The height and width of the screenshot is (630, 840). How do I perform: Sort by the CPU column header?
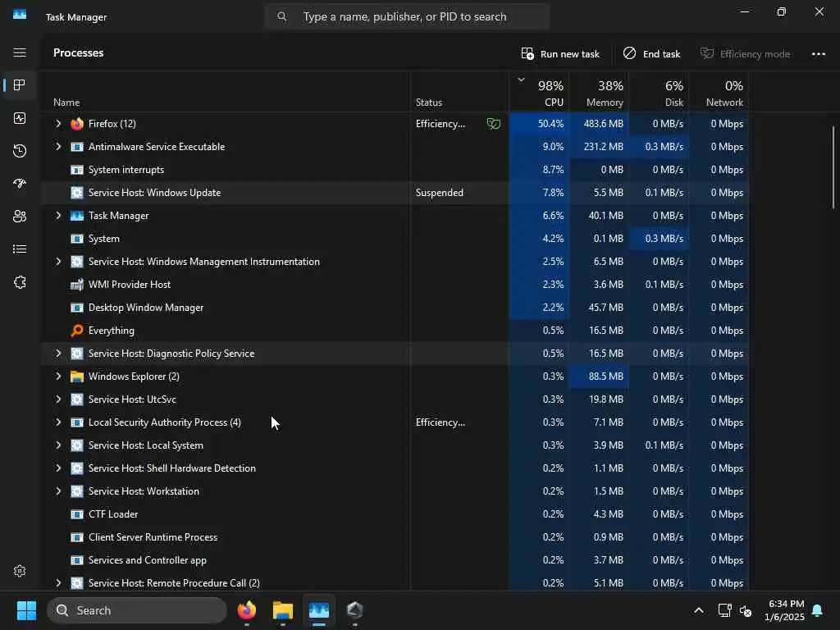click(539, 92)
